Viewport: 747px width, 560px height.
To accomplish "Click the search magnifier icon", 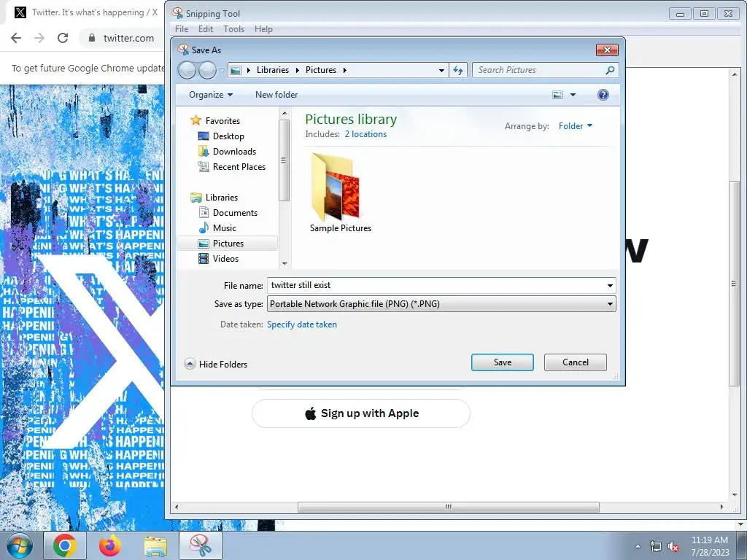I will [x=610, y=70].
